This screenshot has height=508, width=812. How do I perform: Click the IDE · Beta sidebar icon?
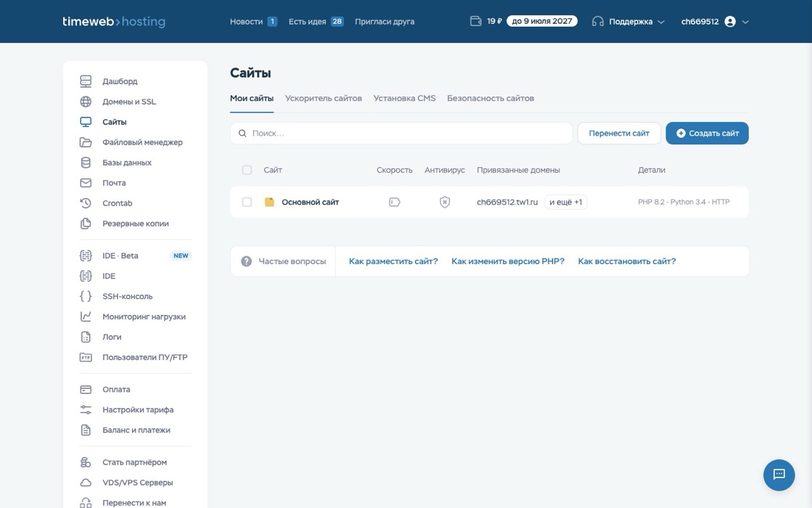pos(86,255)
